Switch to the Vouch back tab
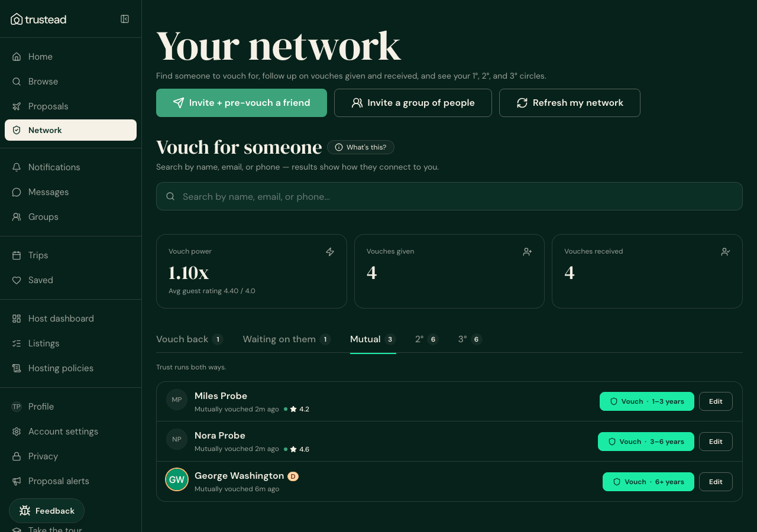757x532 pixels. click(x=189, y=339)
